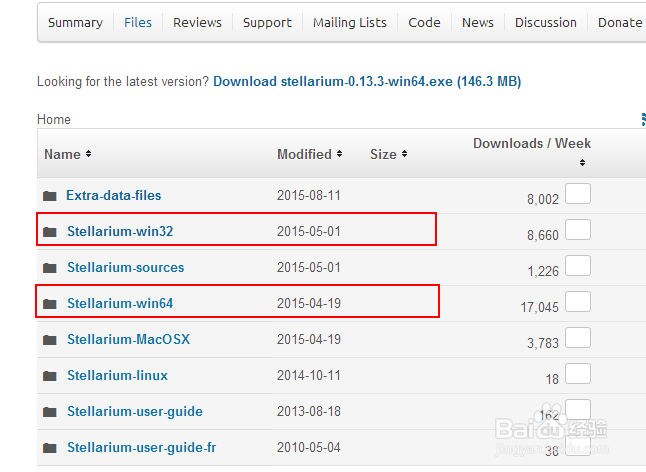Open the Extra-data-files folder link
Viewport: 646px width, 472px height.
114,195
